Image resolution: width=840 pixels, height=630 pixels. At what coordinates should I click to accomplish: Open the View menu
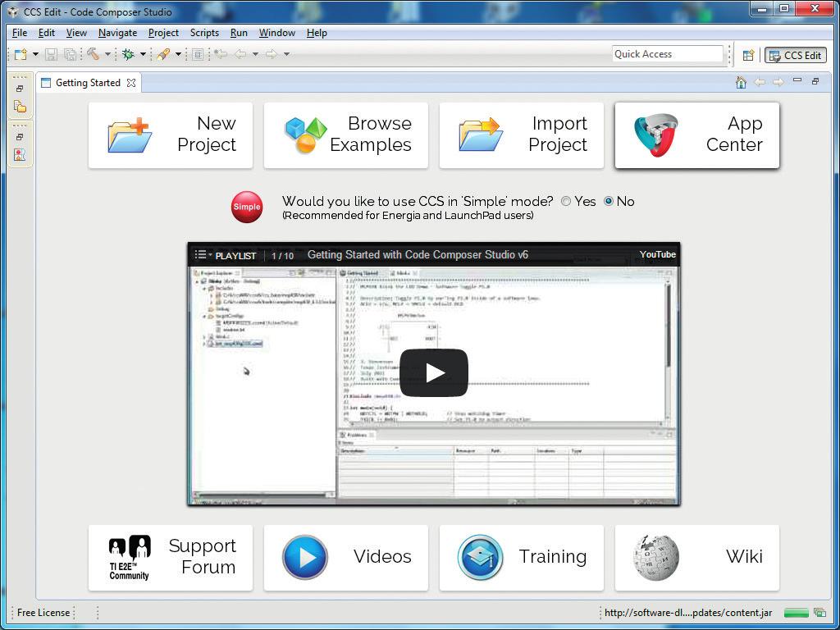pos(76,33)
